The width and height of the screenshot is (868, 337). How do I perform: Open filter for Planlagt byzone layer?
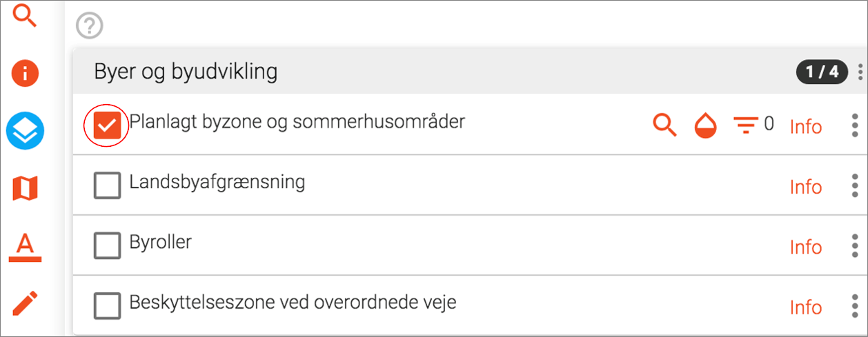pos(744,126)
